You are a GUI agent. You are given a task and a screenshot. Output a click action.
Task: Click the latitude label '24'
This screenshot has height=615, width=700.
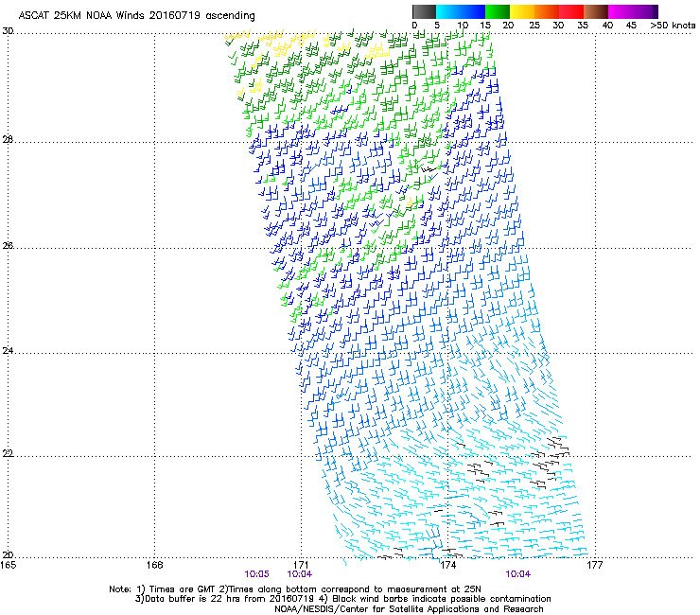point(8,351)
